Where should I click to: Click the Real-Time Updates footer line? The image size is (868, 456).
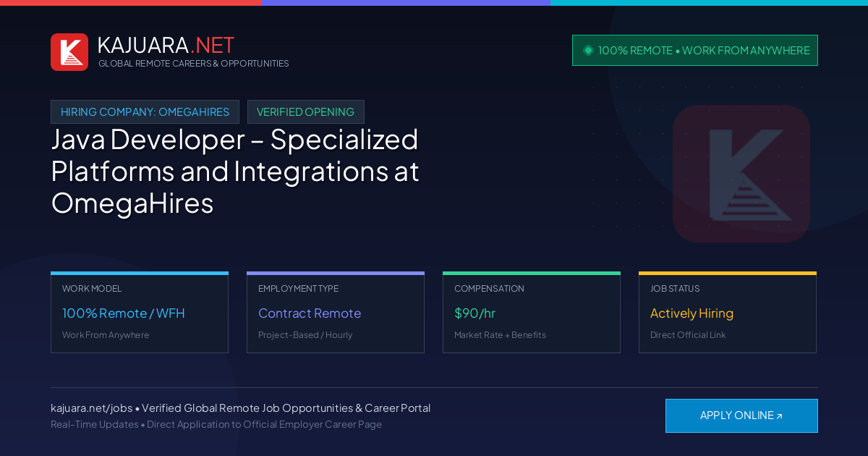216,424
